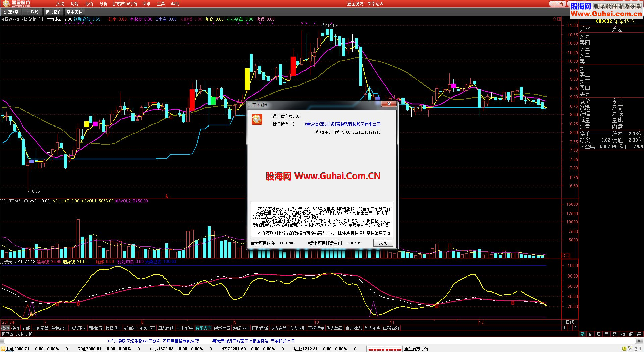
Task: Open the 资讯 menu
Action: [146, 4]
